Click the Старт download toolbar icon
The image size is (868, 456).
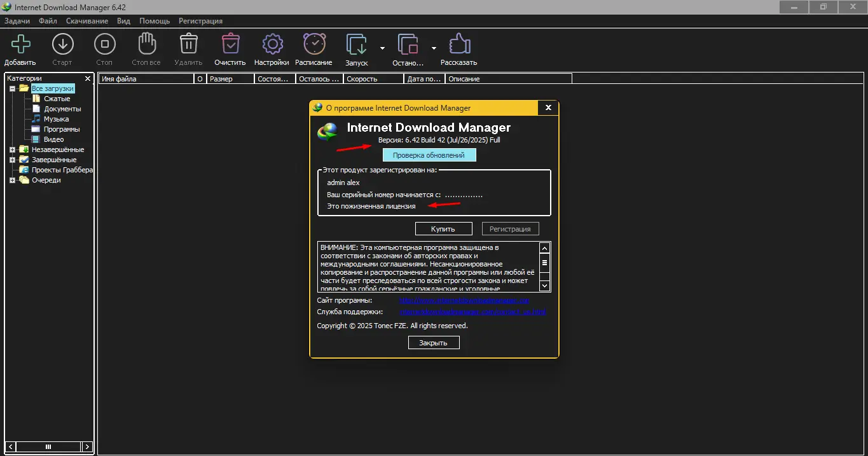[x=62, y=45]
